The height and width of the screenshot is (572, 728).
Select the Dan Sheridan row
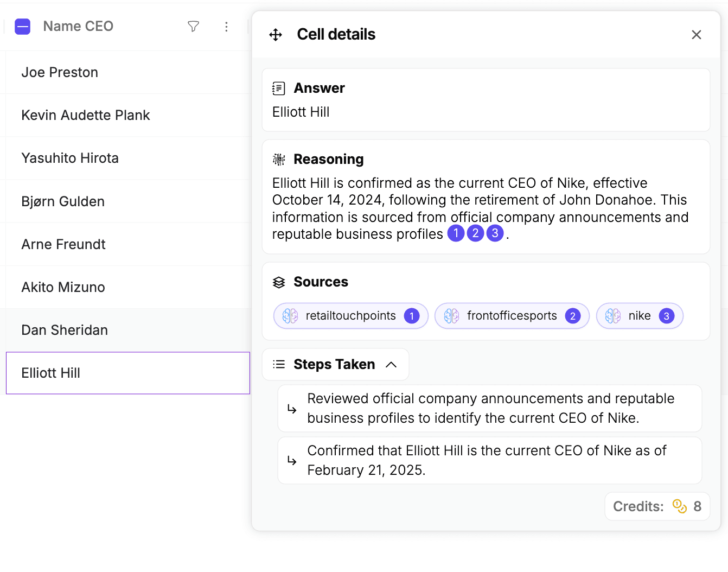coord(128,330)
